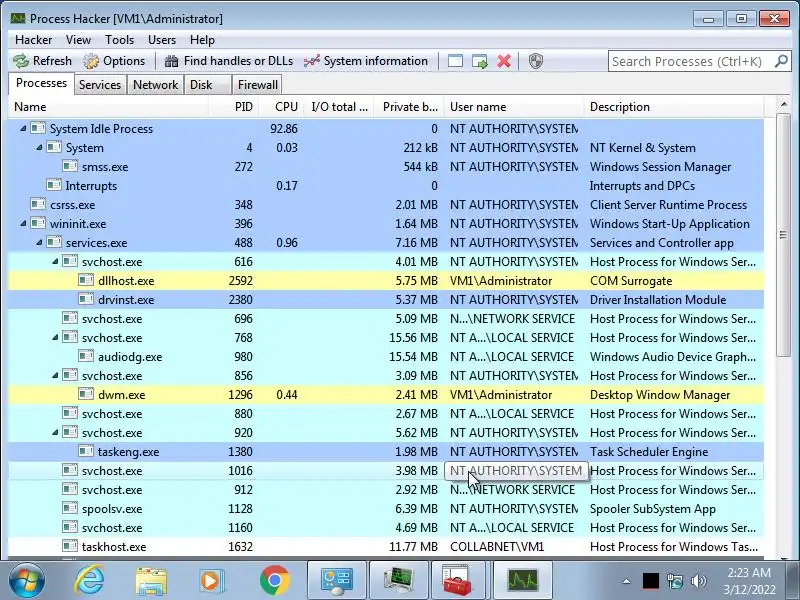Viewport: 800px width, 600px height.
Task: Launch Internet Explorer from taskbar
Action: point(89,581)
